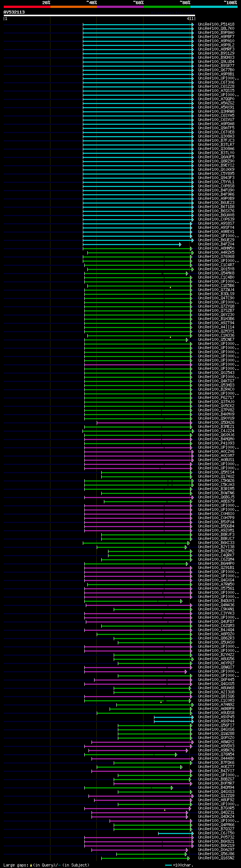Open the UniRef100_Q9ATF5 label

(x=216, y=128)
